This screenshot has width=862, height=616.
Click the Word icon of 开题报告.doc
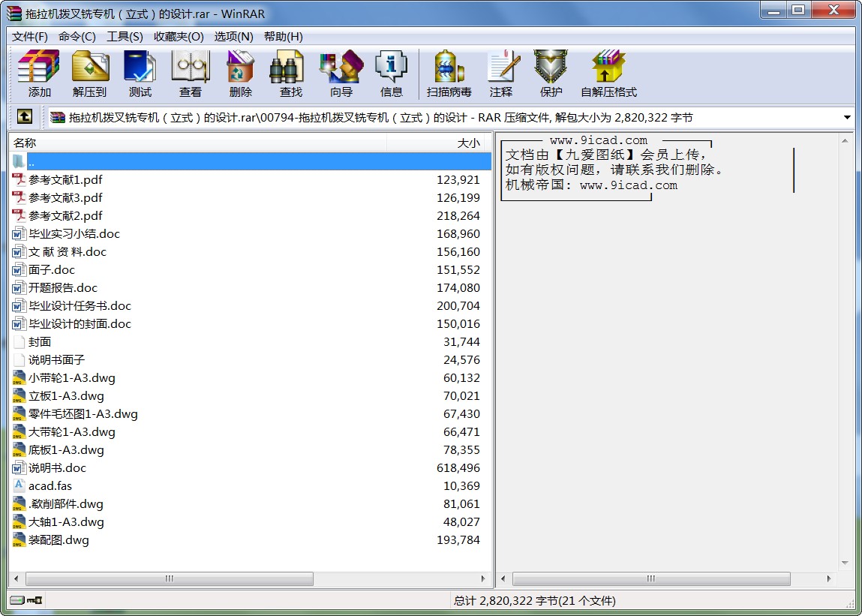point(20,287)
